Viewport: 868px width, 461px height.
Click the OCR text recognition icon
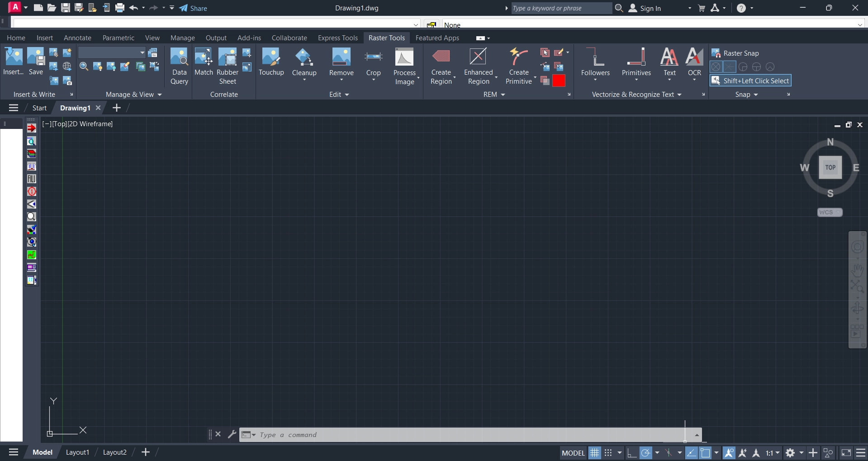[x=694, y=58]
